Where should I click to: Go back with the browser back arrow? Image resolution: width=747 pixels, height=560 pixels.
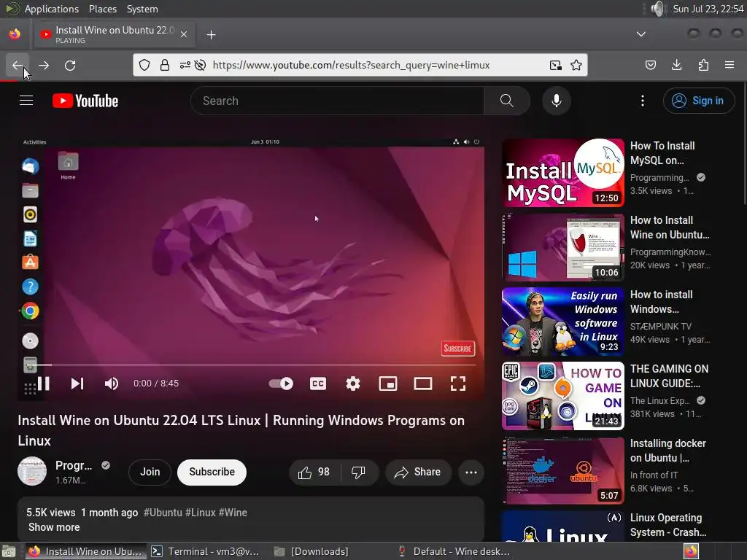click(x=18, y=65)
